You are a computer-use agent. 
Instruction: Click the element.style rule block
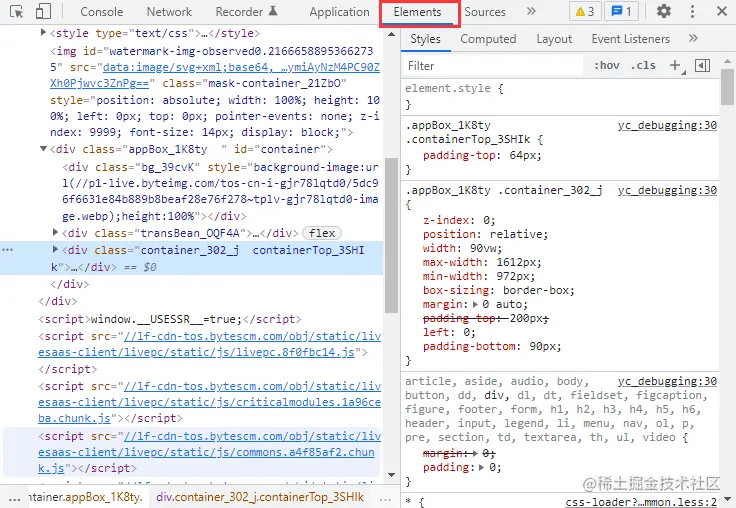[x=560, y=96]
